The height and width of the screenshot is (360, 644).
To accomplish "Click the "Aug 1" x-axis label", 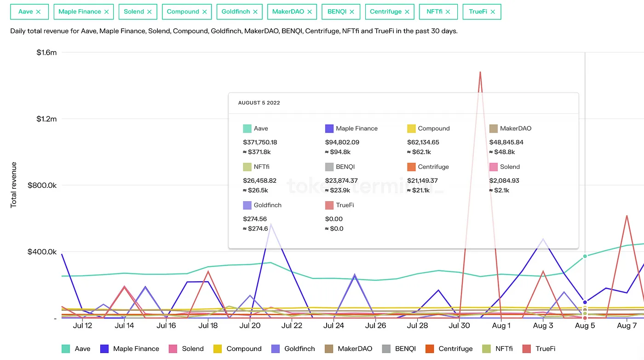I will click(501, 326).
